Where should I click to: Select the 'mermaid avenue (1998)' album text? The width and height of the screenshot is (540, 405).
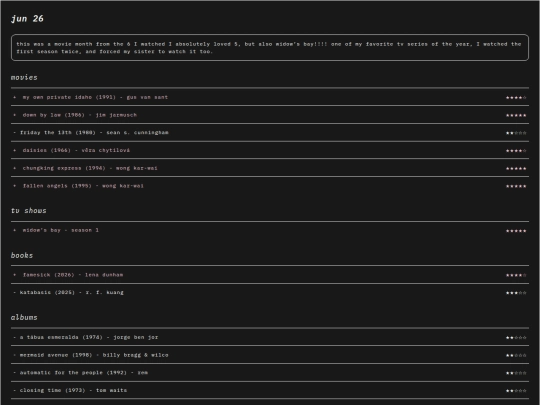56,355
